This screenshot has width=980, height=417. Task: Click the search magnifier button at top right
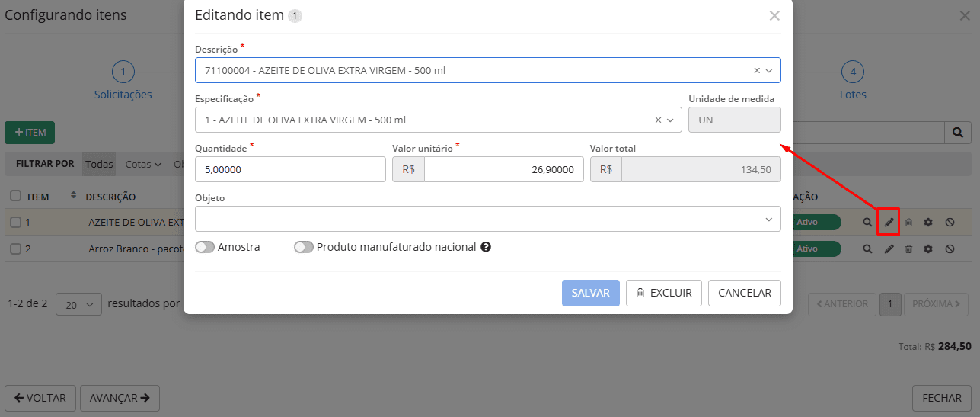(x=958, y=132)
